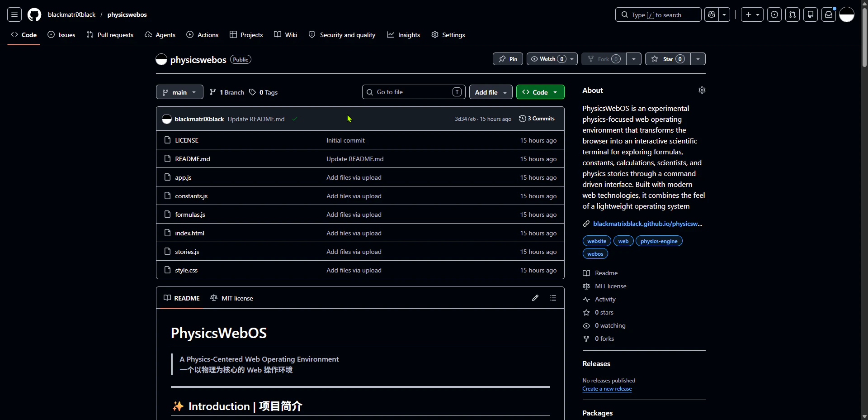This screenshot has height=420, width=868.
Task: Switch to Projects tab
Action: click(246, 35)
